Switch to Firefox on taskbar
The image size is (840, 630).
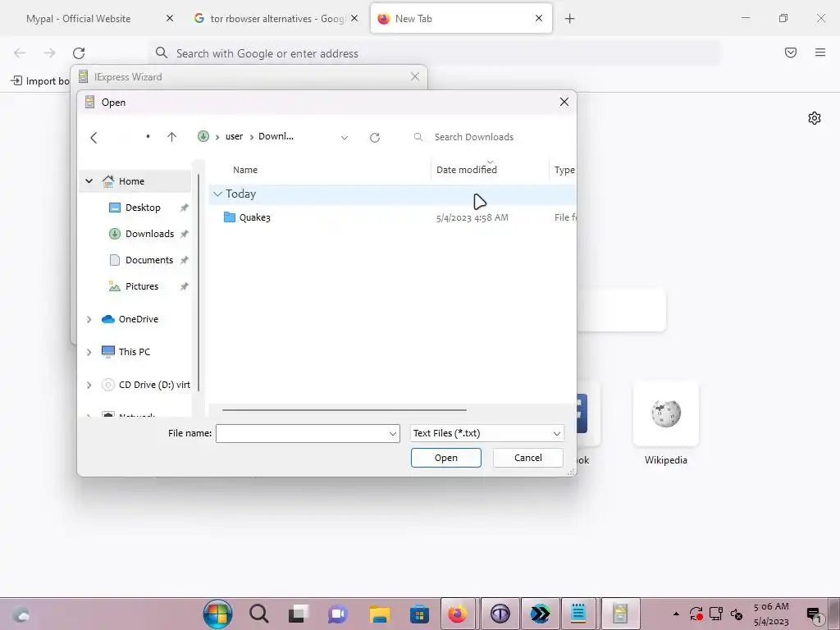click(x=458, y=614)
